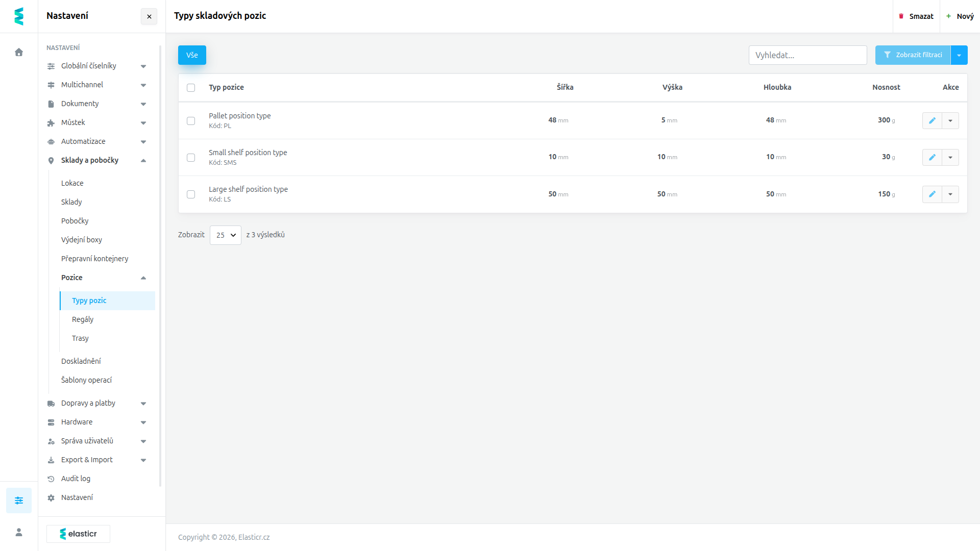Expand the Globální číselníky menu section

pyautogui.click(x=97, y=66)
